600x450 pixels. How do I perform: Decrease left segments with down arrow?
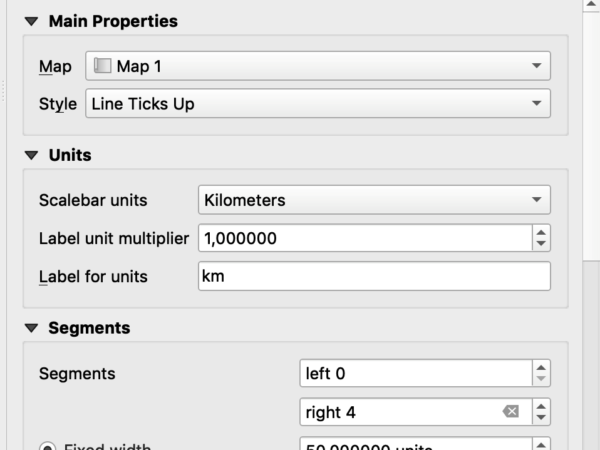pyautogui.click(x=541, y=378)
